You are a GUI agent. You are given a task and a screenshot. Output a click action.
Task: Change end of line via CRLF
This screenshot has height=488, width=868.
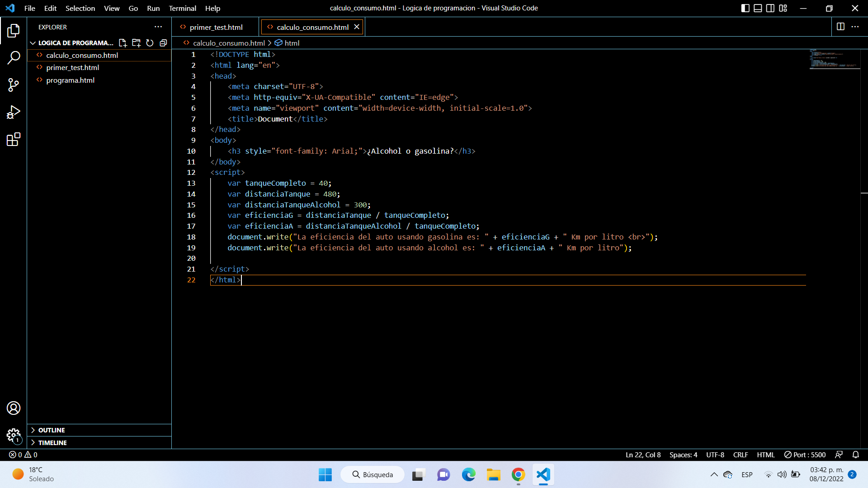pyautogui.click(x=741, y=455)
